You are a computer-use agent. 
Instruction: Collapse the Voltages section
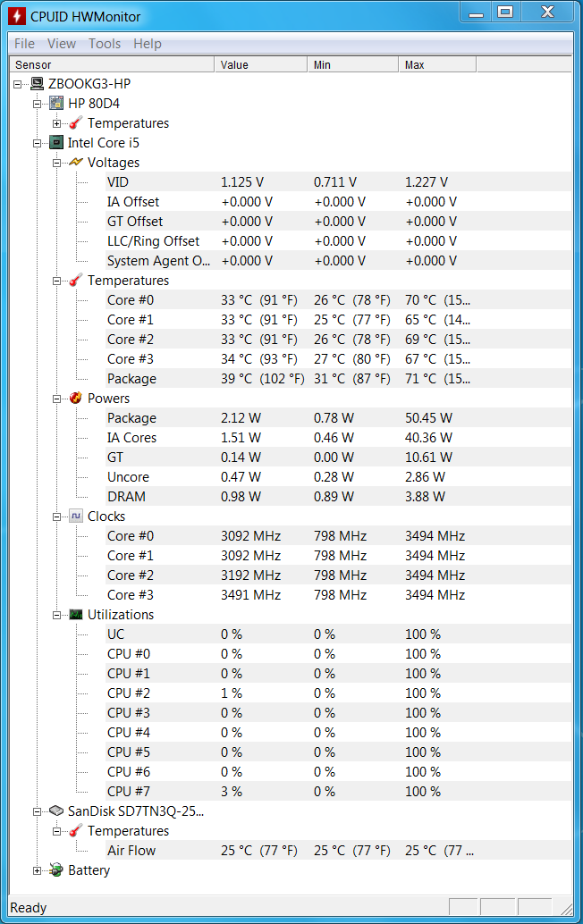point(56,163)
